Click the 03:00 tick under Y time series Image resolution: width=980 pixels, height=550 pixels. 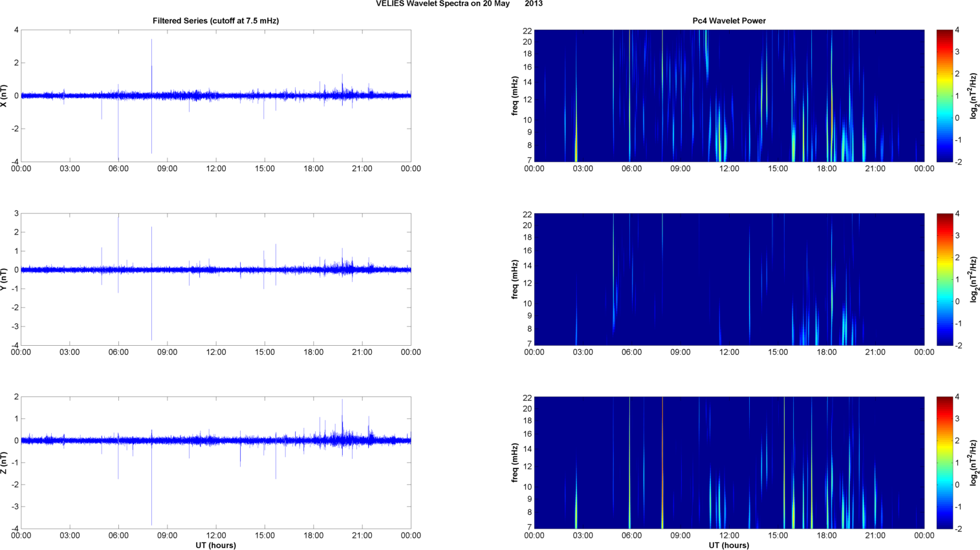[x=70, y=352]
